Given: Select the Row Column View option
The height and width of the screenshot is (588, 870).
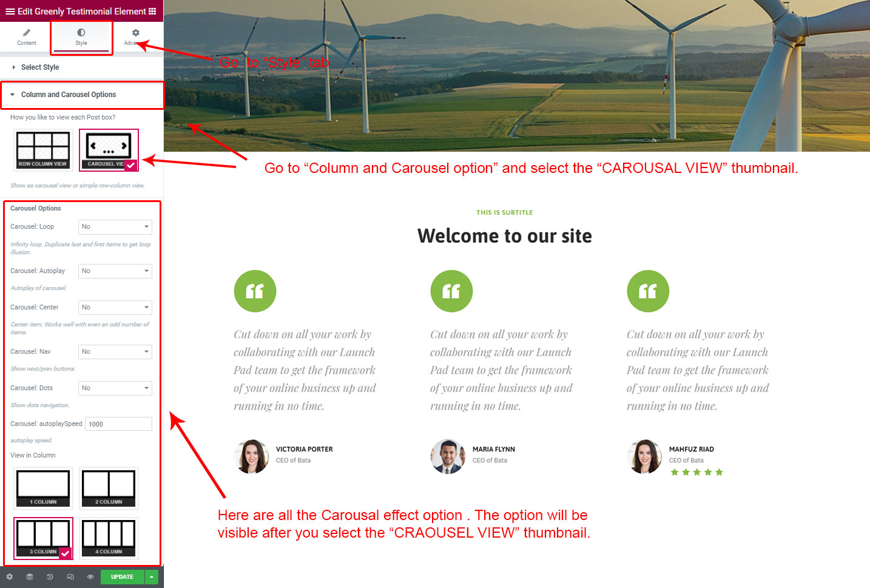Looking at the screenshot, I should tap(43, 150).
